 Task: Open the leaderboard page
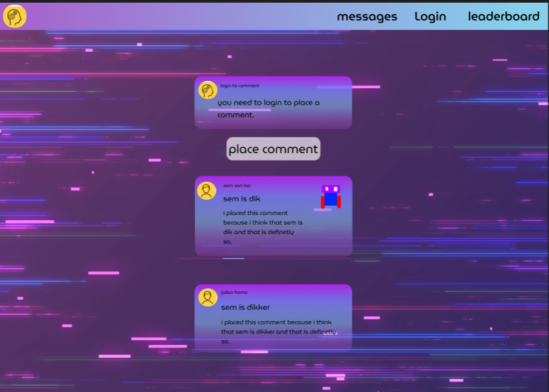(x=503, y=17)
